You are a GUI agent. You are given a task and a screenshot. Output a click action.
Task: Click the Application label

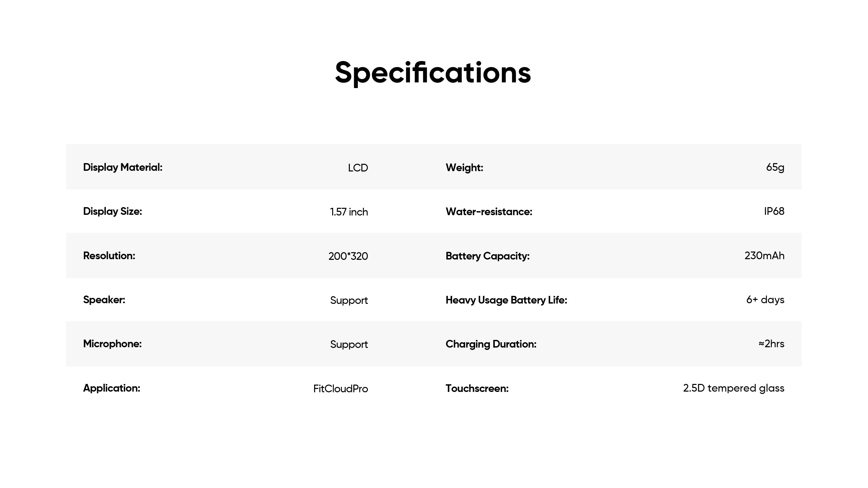(112, 388)
